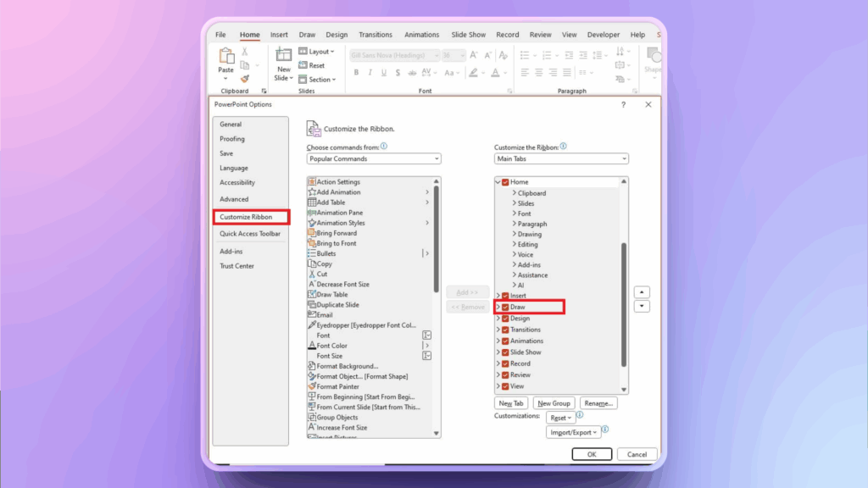Screen dimensions: 868x488
Task: Click the Move Down arrow button
Action: click(643, 306)
